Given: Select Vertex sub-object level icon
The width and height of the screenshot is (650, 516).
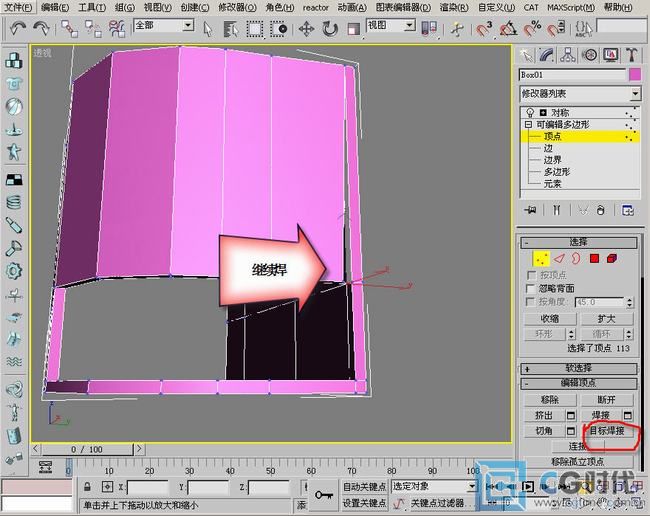Looking at the screenshot, I should (x=541, y=259).
